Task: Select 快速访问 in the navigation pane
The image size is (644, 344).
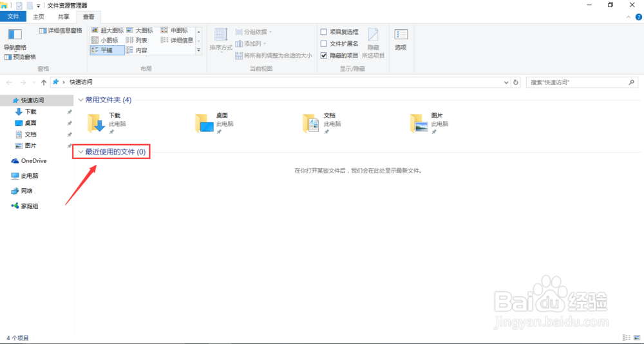Action: [x=37, y=100]
